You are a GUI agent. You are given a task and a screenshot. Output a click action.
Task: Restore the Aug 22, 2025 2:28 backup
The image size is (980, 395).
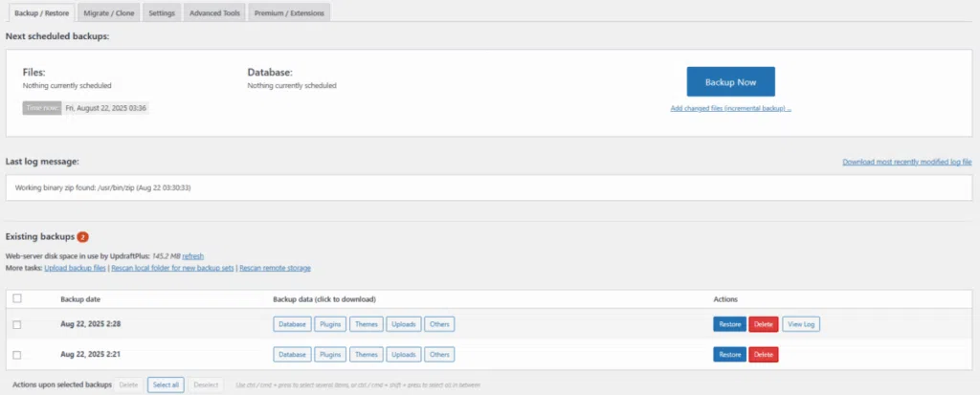coord(729,324)
